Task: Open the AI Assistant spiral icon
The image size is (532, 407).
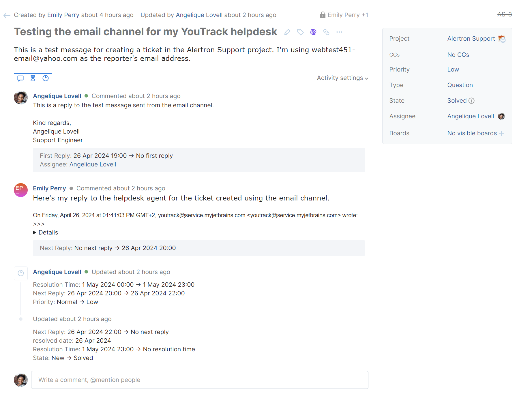Action: pyautogui.click(x=313, y=32)
